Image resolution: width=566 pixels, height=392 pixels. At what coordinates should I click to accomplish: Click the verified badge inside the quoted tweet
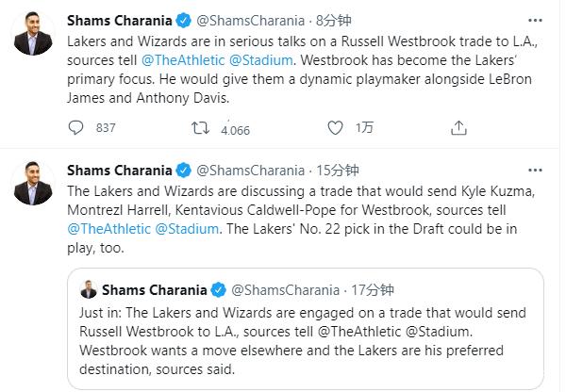pos(217,288)
